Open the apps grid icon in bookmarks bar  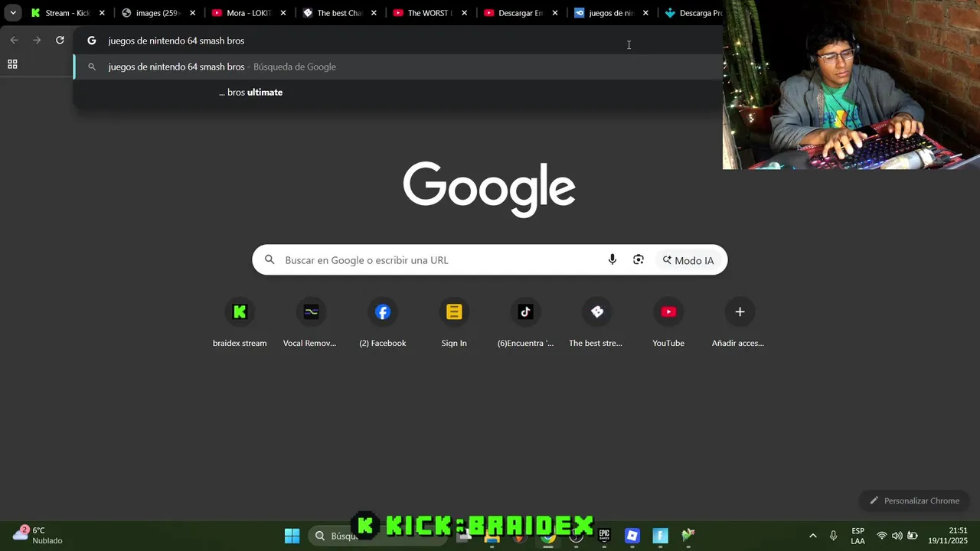pos(12,64)
